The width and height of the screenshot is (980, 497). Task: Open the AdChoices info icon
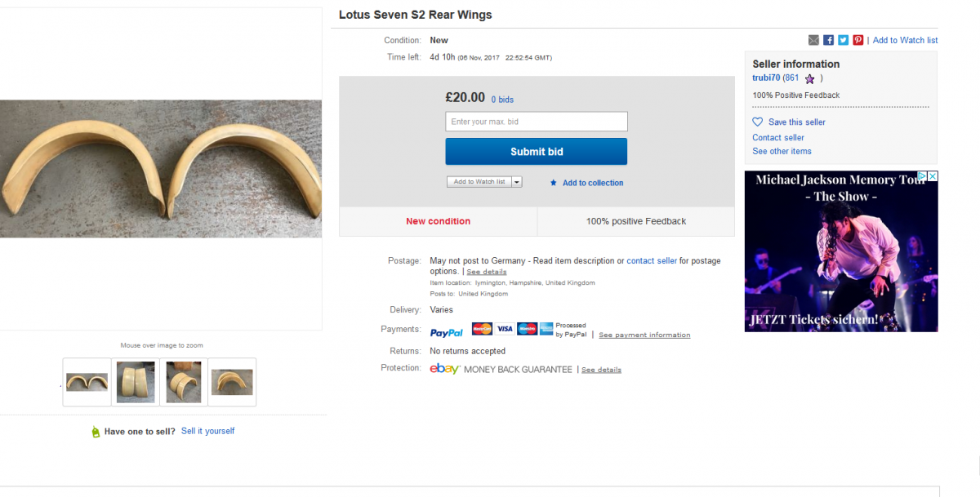pos(922,176)
